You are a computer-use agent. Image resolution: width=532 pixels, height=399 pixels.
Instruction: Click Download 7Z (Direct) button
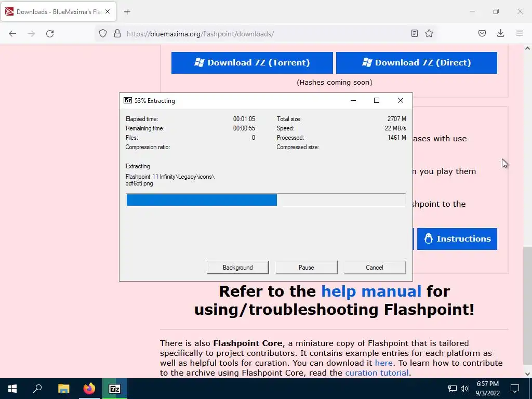pyautogui.click(x=417, y=63)
